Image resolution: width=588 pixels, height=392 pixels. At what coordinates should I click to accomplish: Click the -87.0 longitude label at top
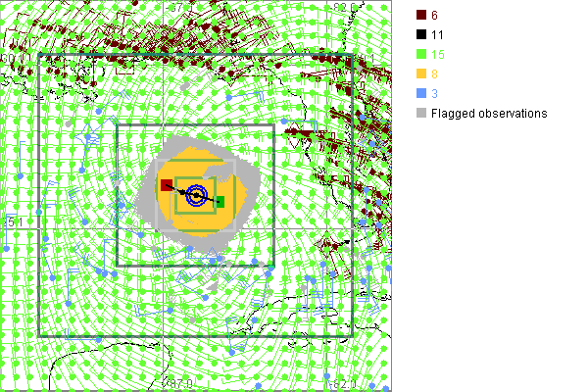(177, 7)
